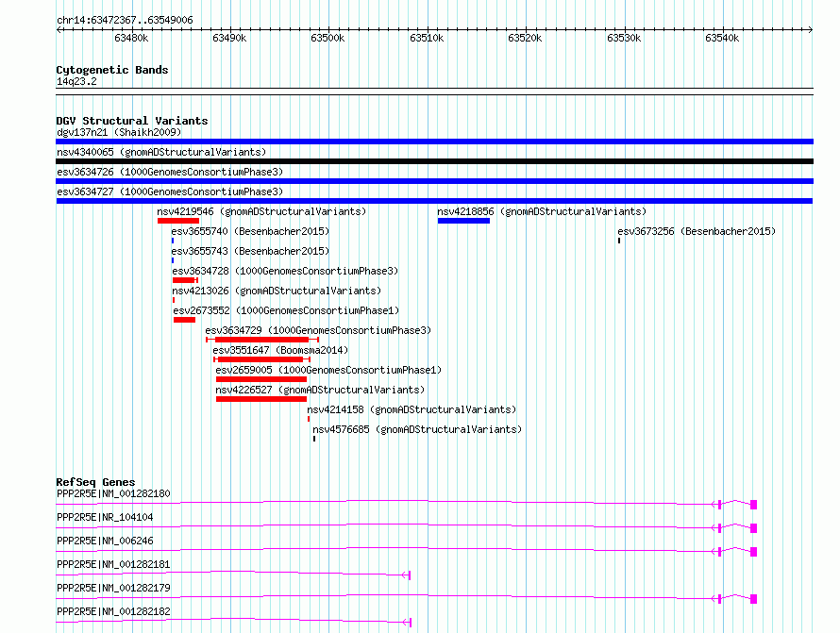Click the DGV Structural Variants track title
840x633 pixels.
click(132, 121)
